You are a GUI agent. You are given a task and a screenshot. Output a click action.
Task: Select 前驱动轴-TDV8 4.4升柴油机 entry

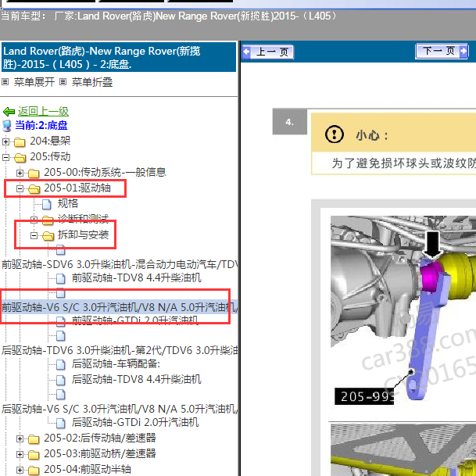click(x=137, y=277)
